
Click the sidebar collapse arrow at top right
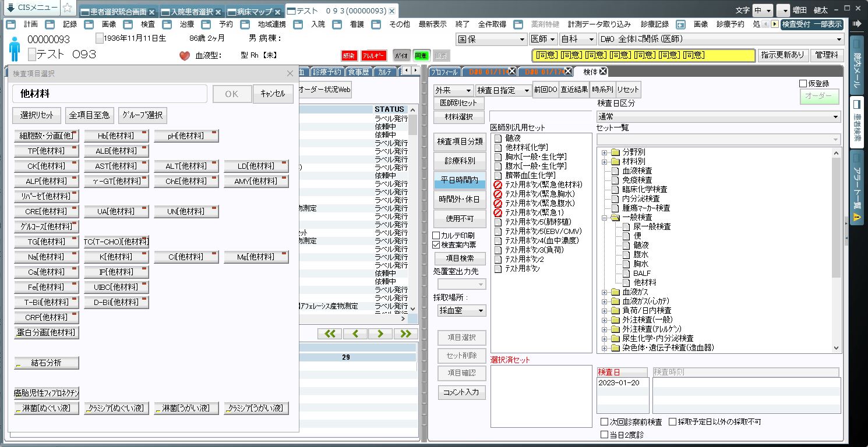[856, 24]
